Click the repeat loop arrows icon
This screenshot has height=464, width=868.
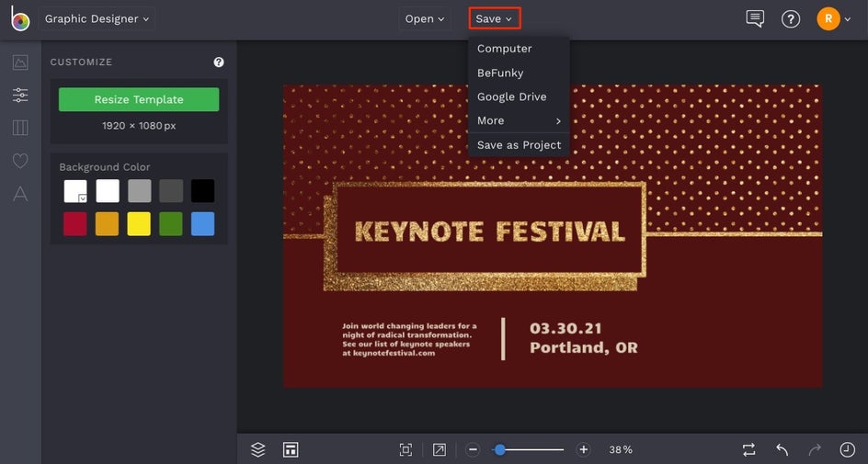pyautogui.click(x=749, y=449)
